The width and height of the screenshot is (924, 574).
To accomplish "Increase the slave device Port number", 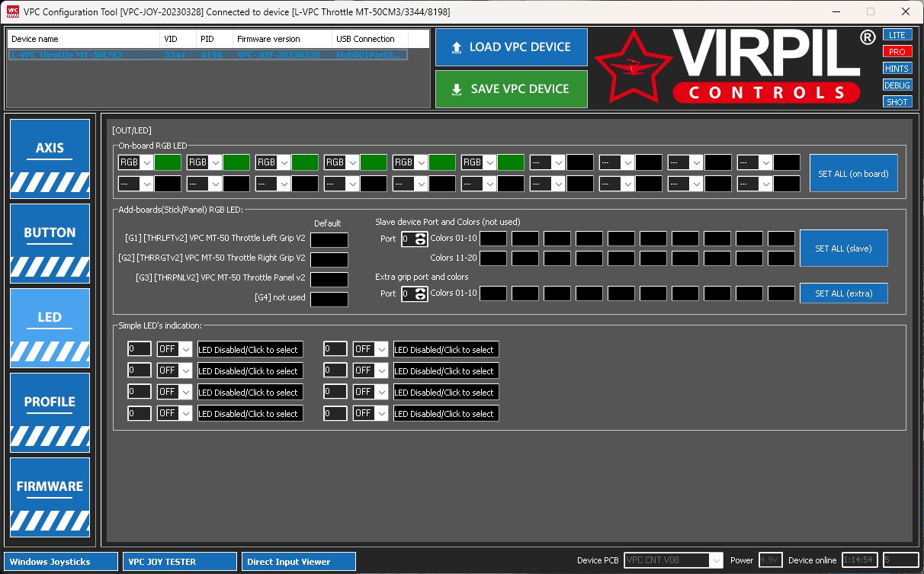I will 420,236.
